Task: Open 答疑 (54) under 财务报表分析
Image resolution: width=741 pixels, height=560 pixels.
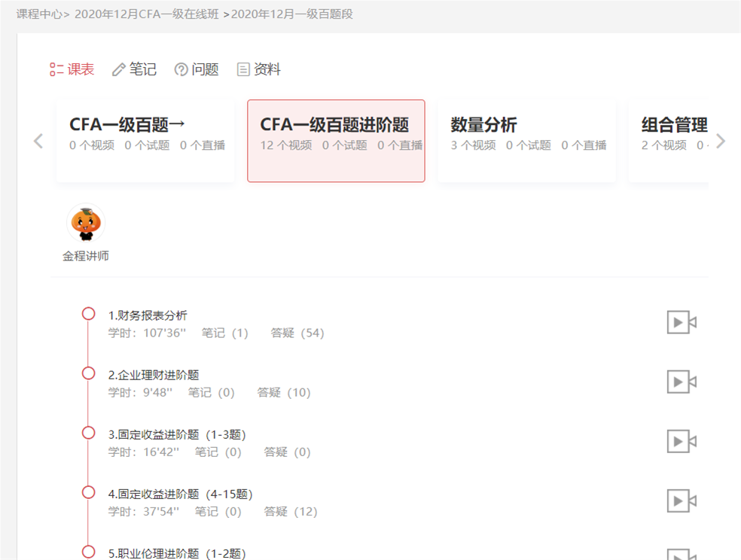Action: (297, 333)
